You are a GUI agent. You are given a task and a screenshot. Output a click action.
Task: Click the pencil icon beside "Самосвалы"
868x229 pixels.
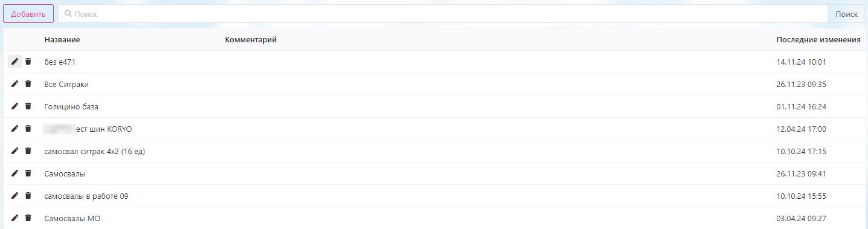click(x=15, y=173)
